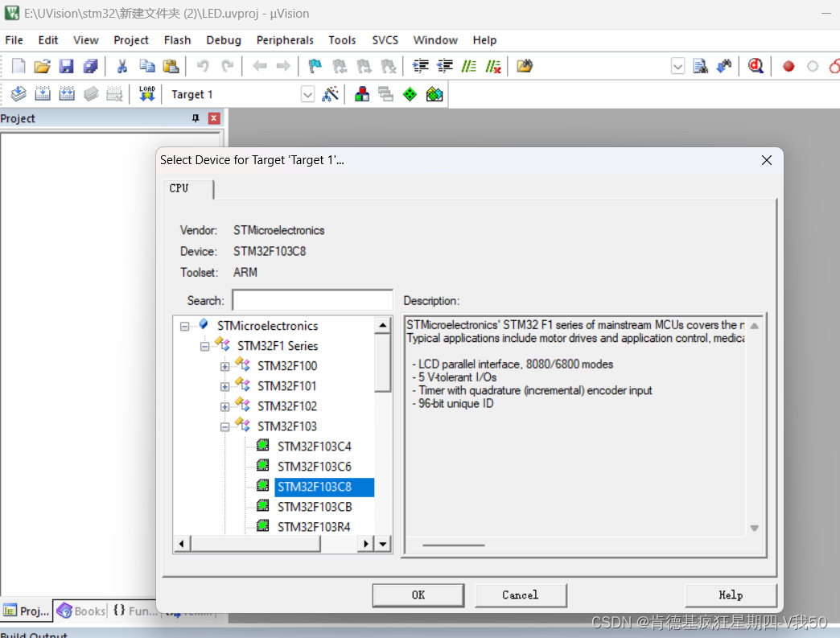
Task: Open the Debug menu
Action: coord(224,40)
